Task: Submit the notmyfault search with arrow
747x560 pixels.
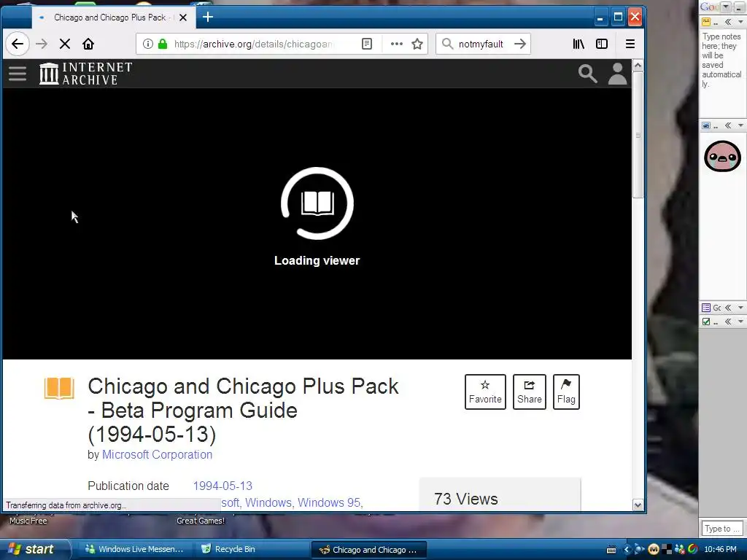Action: click(520, 44)
